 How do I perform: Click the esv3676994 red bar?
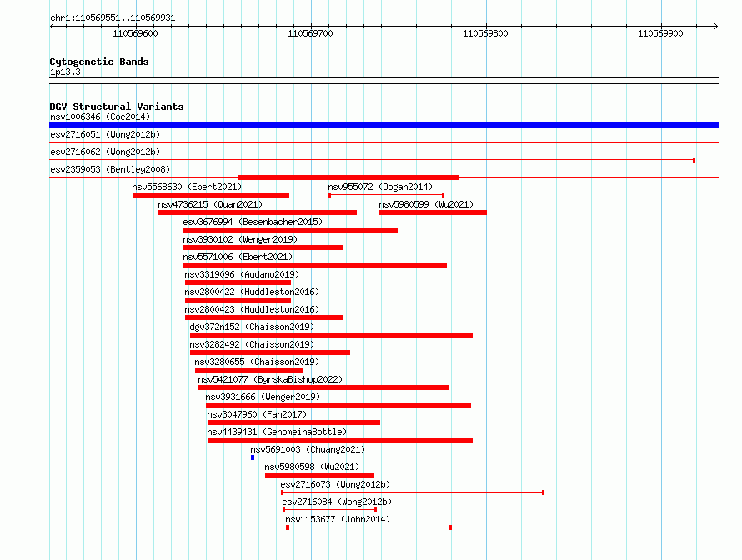291,230
